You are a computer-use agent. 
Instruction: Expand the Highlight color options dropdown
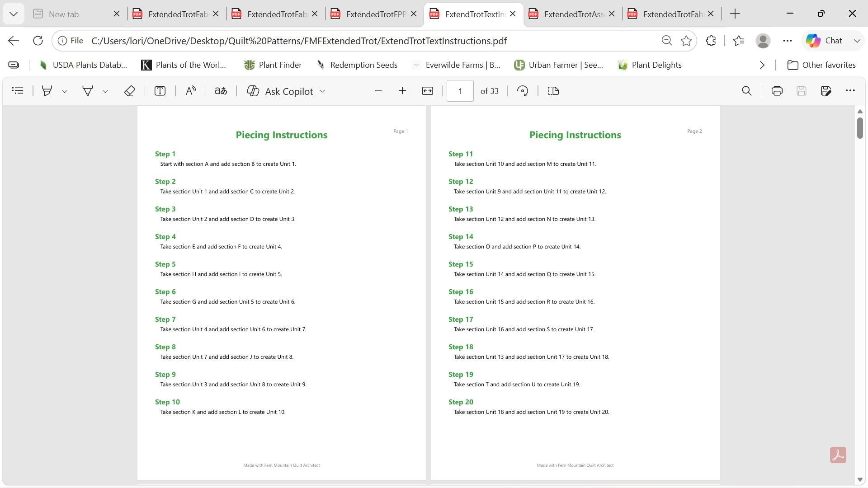pyautogui.click(x=65, y=91)
